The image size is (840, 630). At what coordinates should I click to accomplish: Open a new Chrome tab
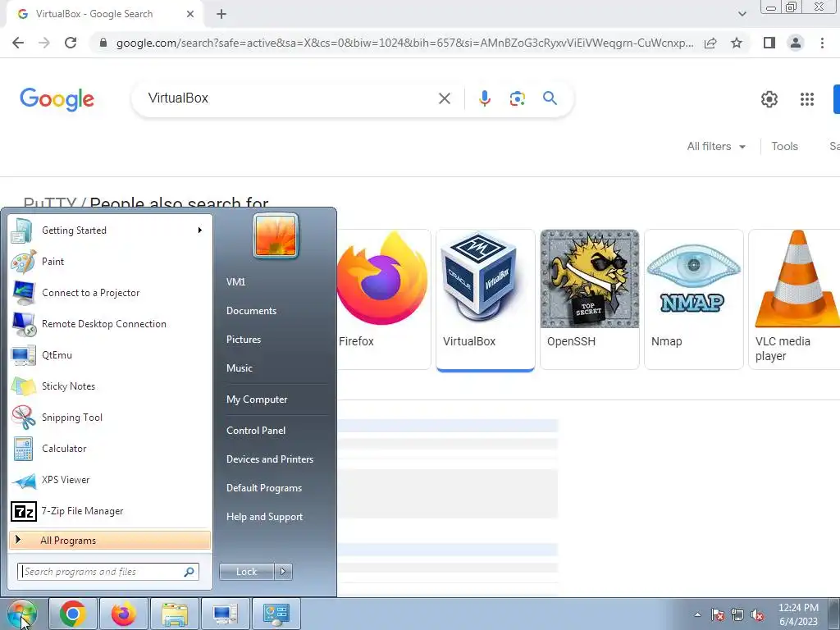tap(221, 15)
